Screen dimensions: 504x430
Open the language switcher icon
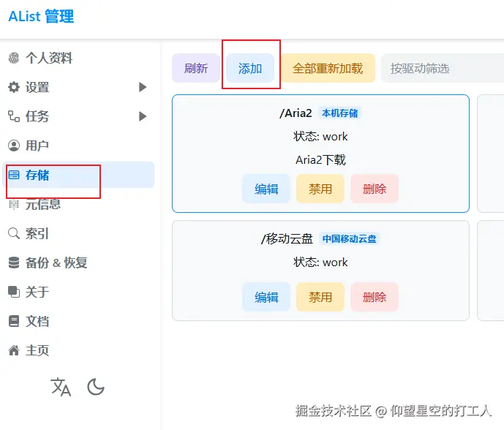tap(61, 387)
